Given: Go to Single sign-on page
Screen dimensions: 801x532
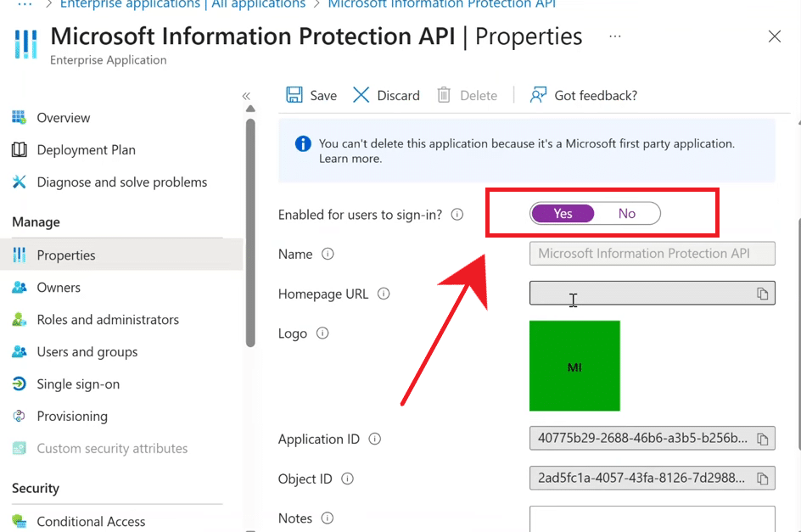Looking at the screenshot, I should coord(78,384).
